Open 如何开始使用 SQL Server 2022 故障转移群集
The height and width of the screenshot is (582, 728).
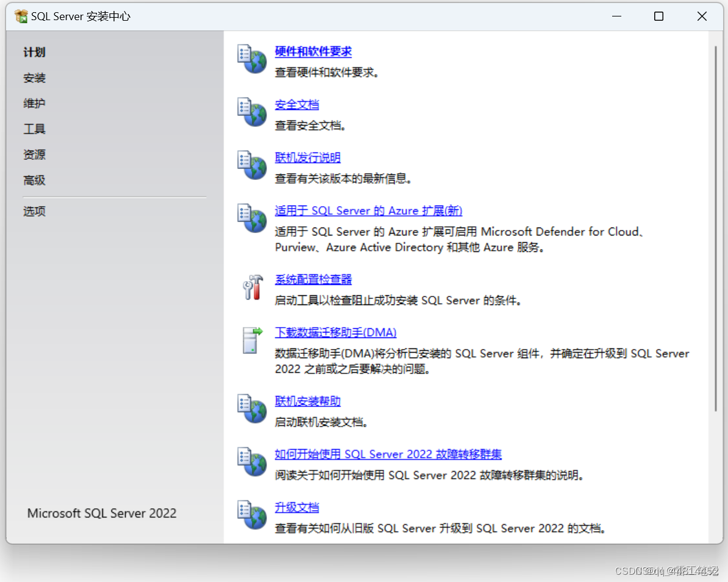pos(388,454)
